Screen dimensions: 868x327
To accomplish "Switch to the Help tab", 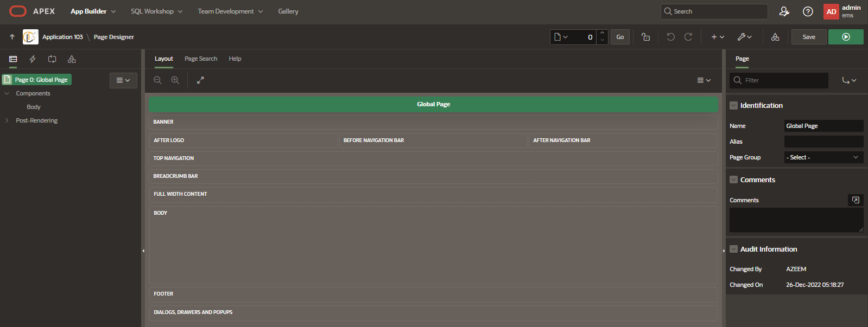I will (x=235, y=59).
